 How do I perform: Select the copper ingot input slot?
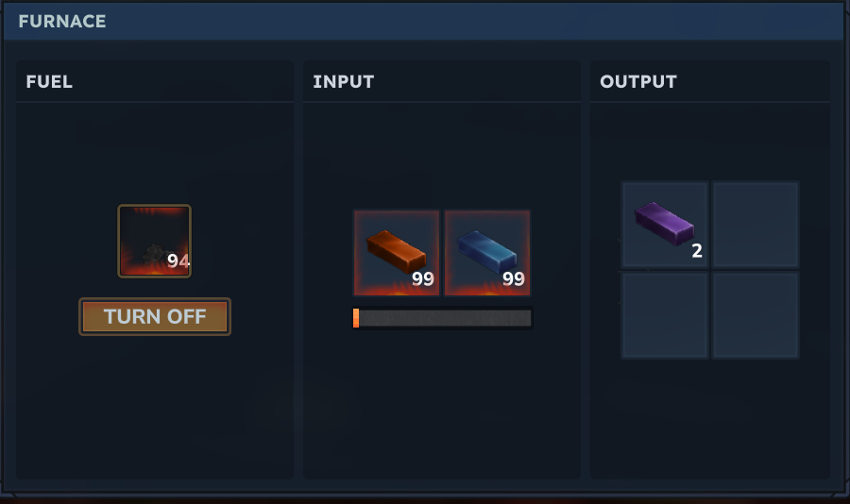coord(397,253)
